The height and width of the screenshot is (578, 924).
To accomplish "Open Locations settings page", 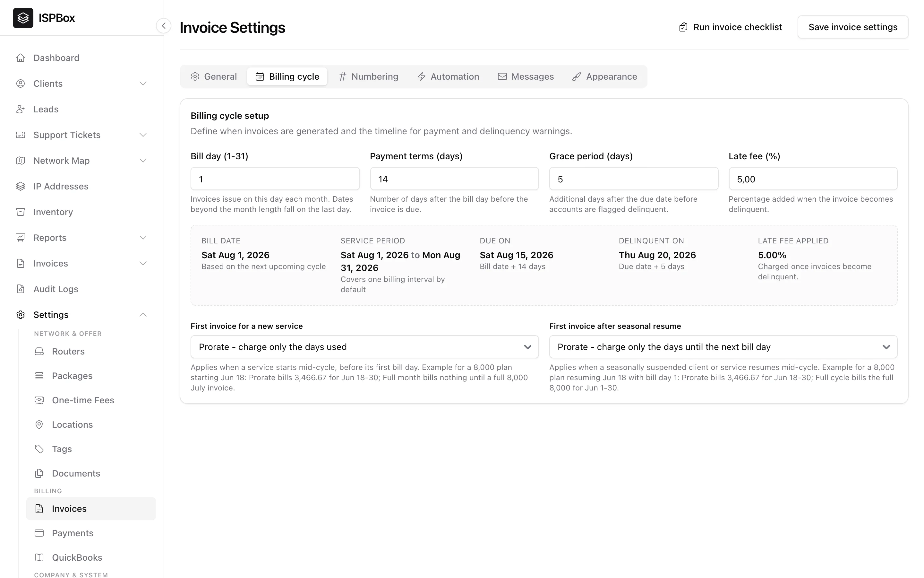I will [91, 425].
